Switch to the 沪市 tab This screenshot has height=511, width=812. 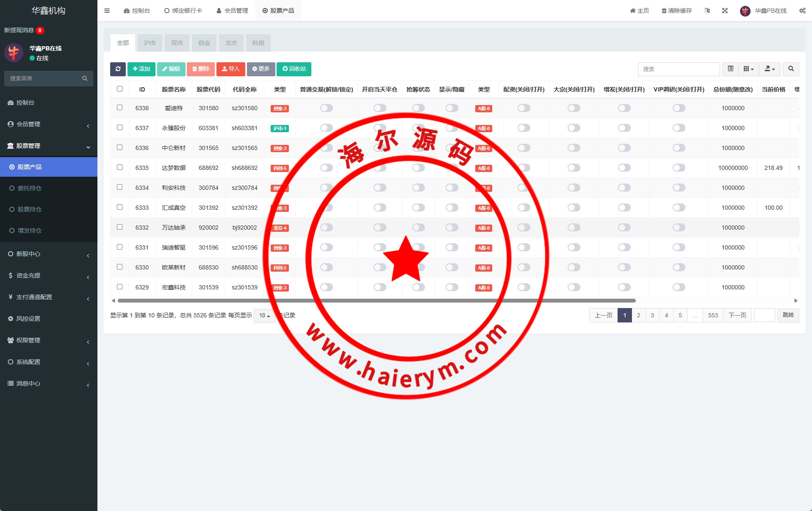click(150, 43)
